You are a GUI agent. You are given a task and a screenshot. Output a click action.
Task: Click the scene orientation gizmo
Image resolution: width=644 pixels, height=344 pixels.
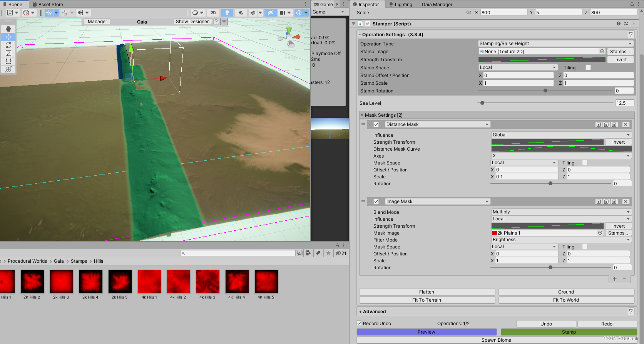tap(289, 37)
